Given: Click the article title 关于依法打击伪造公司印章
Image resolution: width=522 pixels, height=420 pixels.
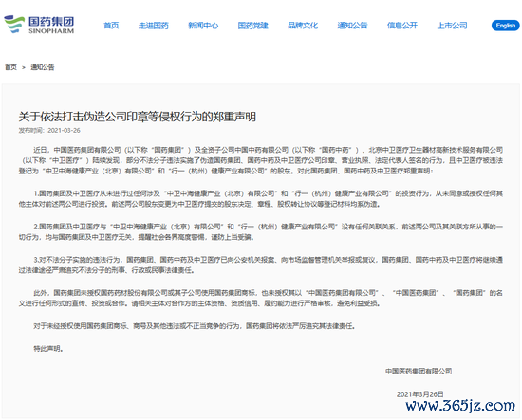Looking at the screenshot, I should click(138, 117).
